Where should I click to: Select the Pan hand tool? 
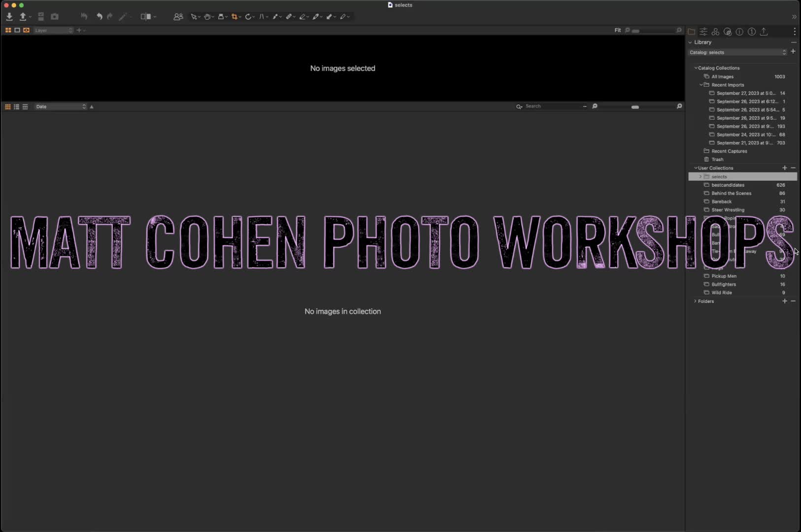(x=207, y=17)
